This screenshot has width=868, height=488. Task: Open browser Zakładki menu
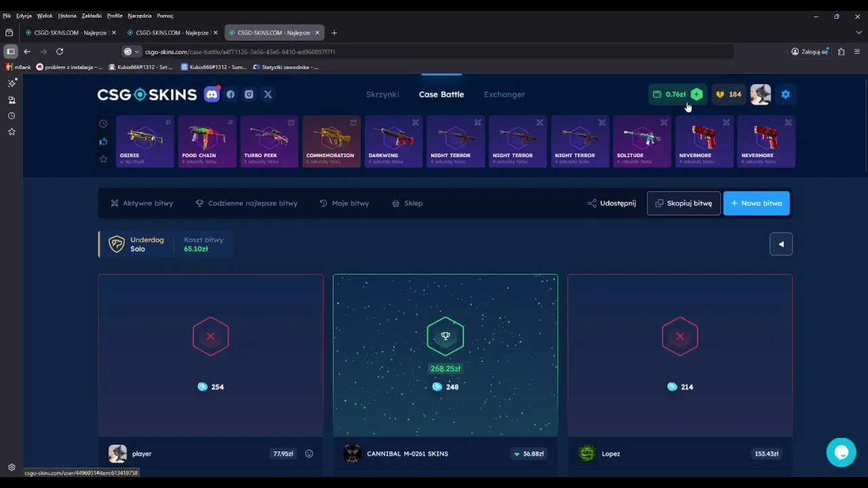click(x=92, y=16)
